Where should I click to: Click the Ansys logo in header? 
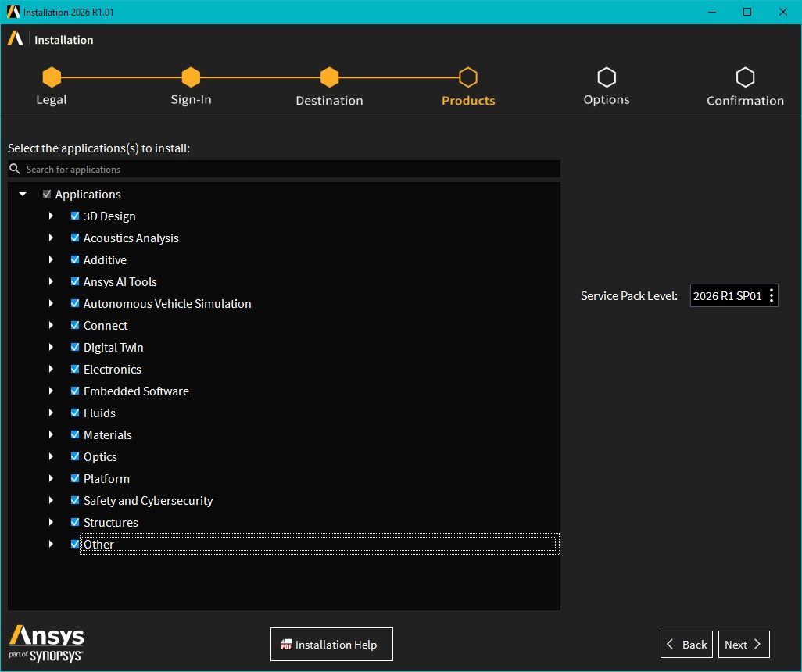click(16, 39)
